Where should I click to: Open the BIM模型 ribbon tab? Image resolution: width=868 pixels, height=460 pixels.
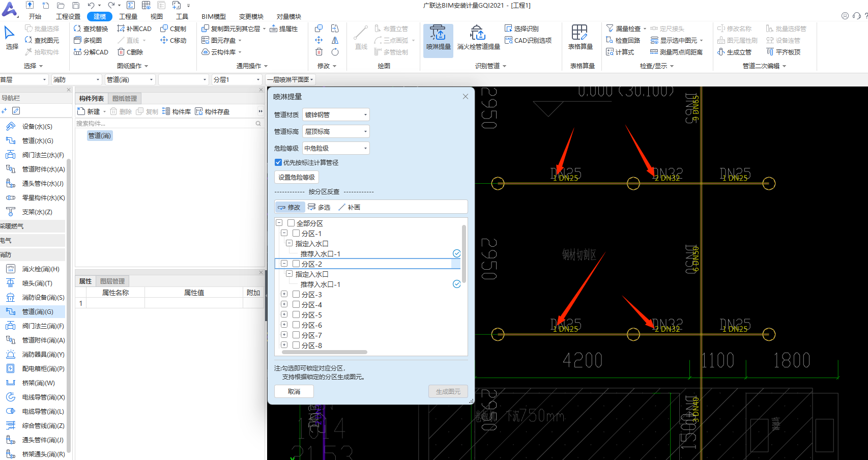tap(214, 16)
